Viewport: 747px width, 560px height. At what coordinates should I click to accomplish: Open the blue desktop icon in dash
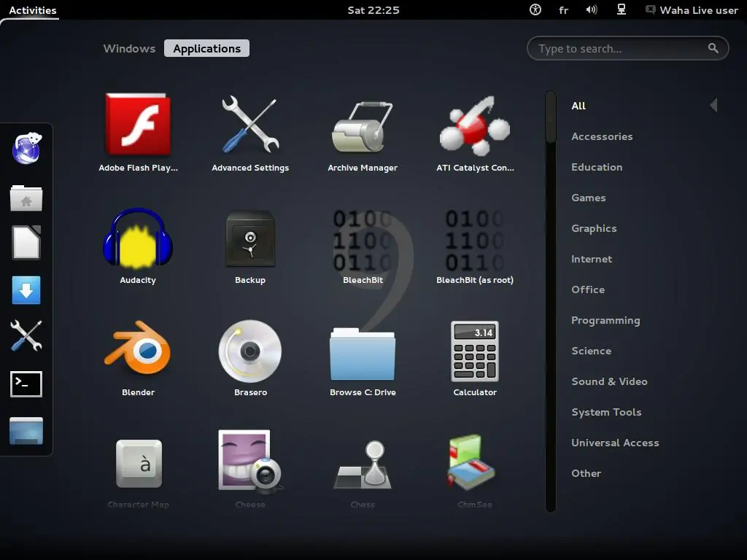point(26,430)
